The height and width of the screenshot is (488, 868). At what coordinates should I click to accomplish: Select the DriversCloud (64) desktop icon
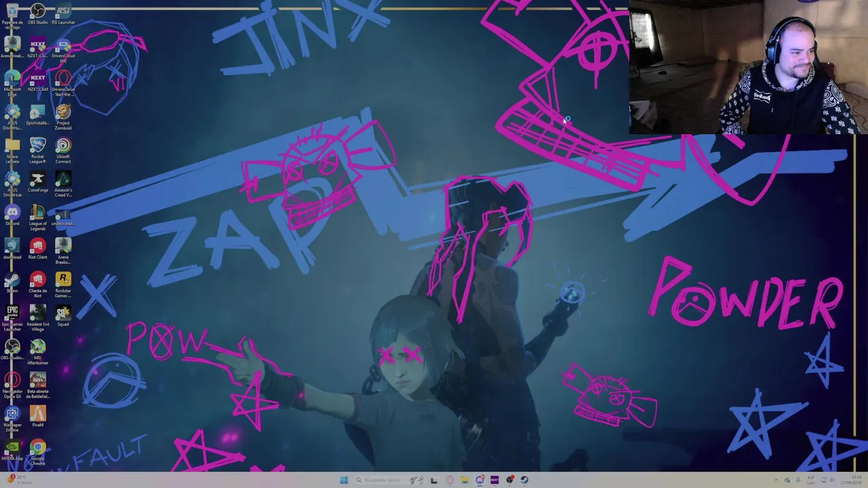point(63,51)
